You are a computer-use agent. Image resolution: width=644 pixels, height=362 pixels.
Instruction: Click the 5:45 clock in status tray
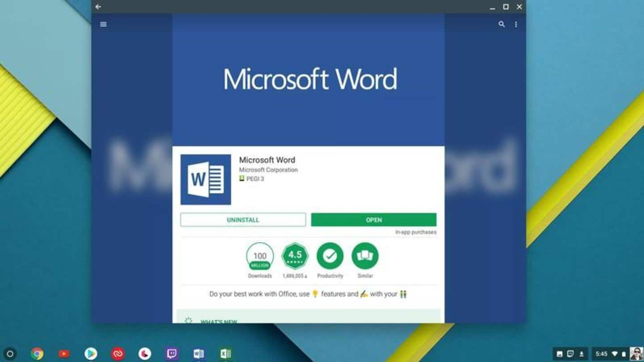coord(602,354)
